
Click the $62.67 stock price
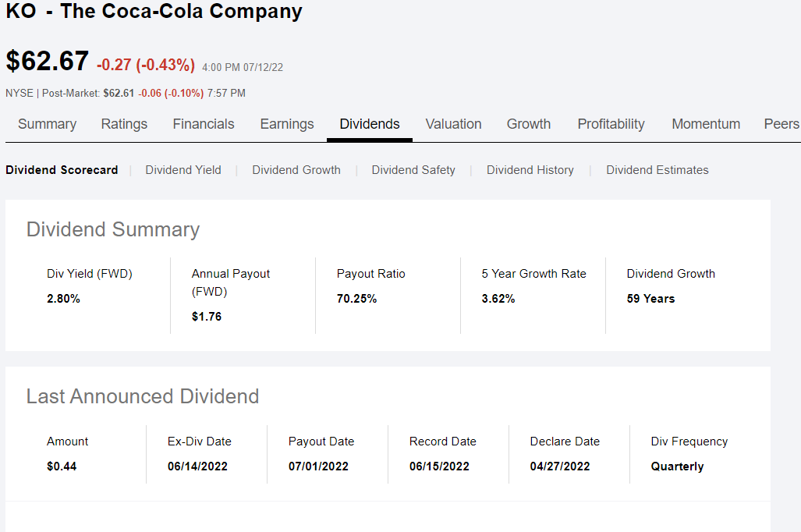pyautogui.click(x=47, y=61)
